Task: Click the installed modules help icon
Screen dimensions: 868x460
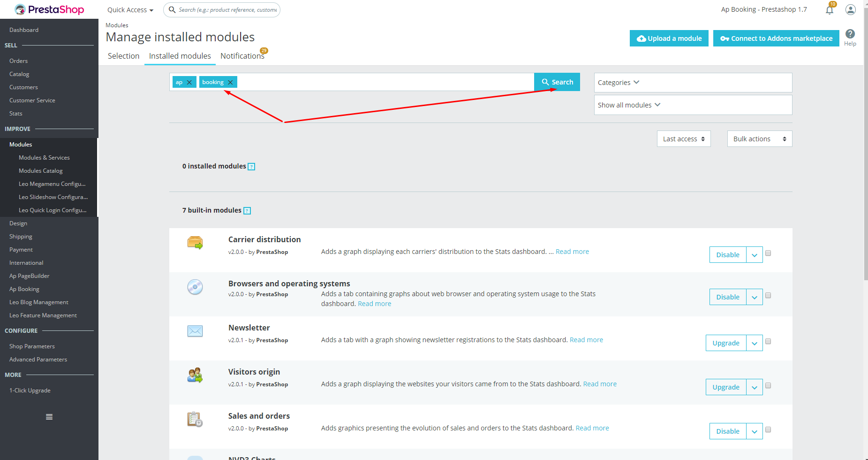Action: (x=251, y=167)
